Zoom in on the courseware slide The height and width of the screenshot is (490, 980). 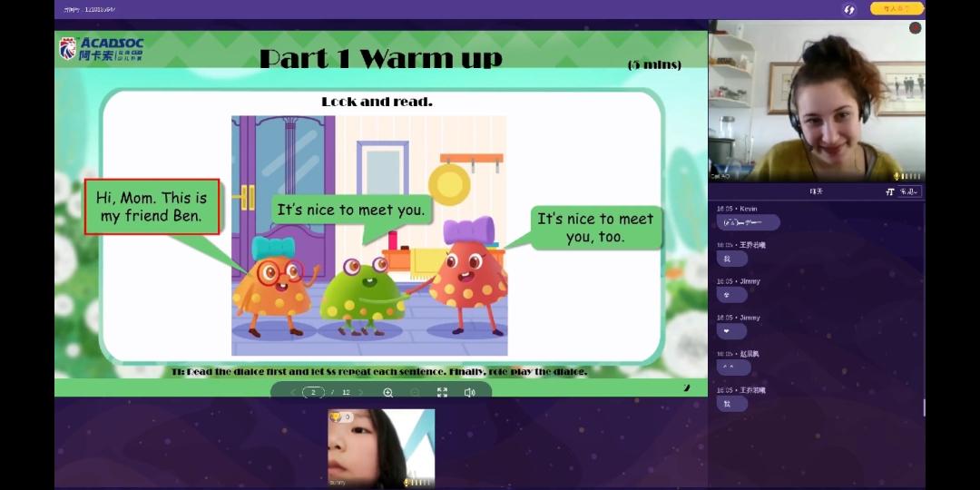point(388,393)
